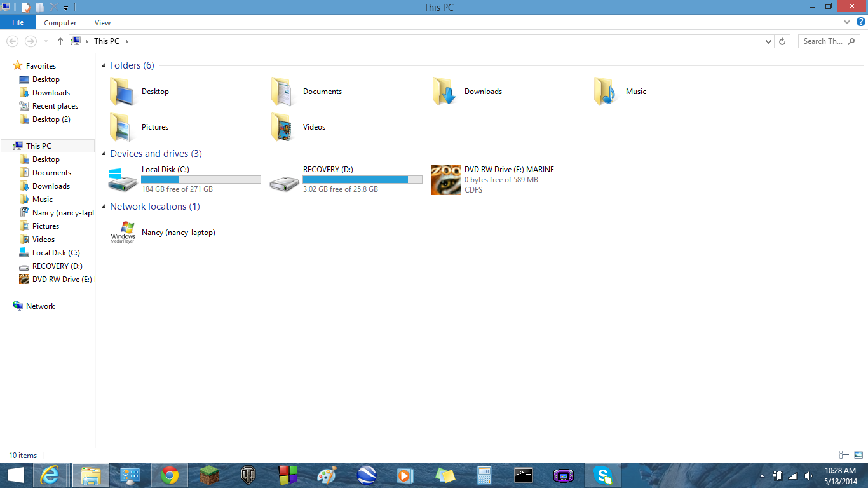Viewport: 868px width, 488px height.
Task: Collapse the Folders (6) group
Action: pyautogui.click(x=104, y=65)
